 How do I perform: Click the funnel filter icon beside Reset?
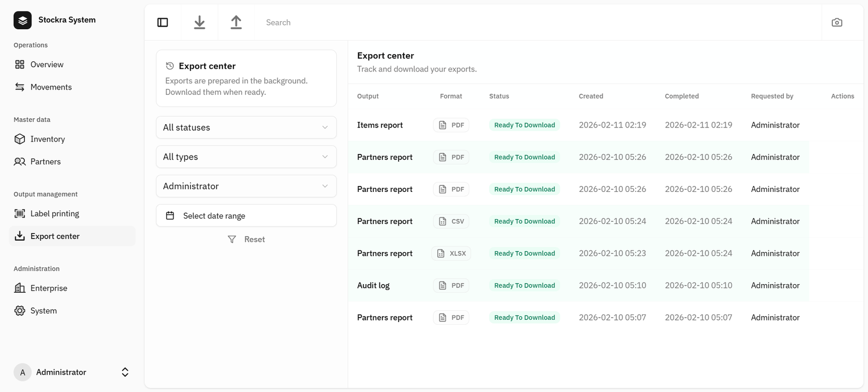pos(232,239)
